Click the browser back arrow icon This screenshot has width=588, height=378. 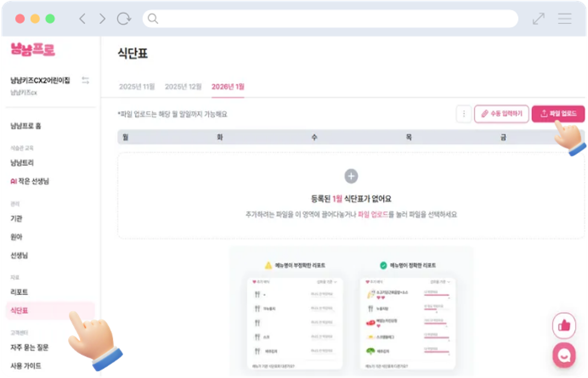[x=82, y=19]
